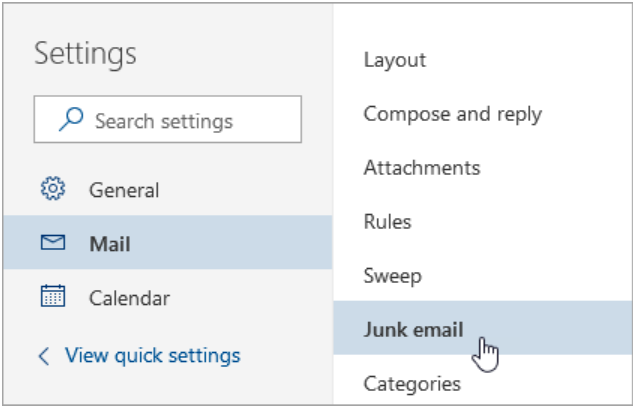
Task: Click blank space right of Settings heading
Action: (x=240, y=53)
